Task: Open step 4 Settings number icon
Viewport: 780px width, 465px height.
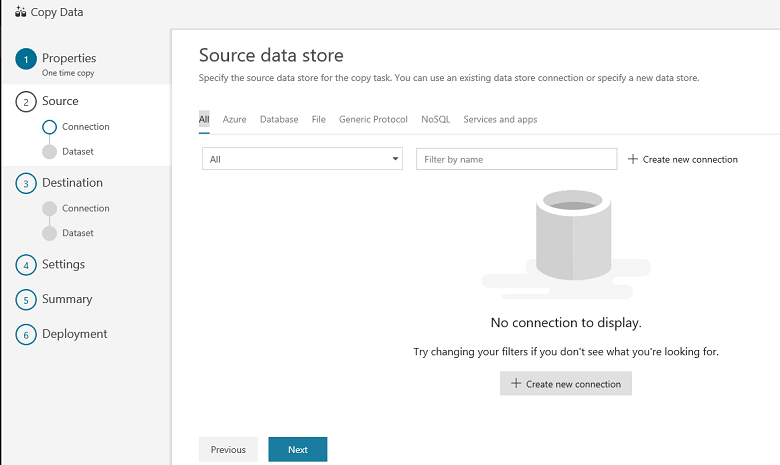Action: 25,265
